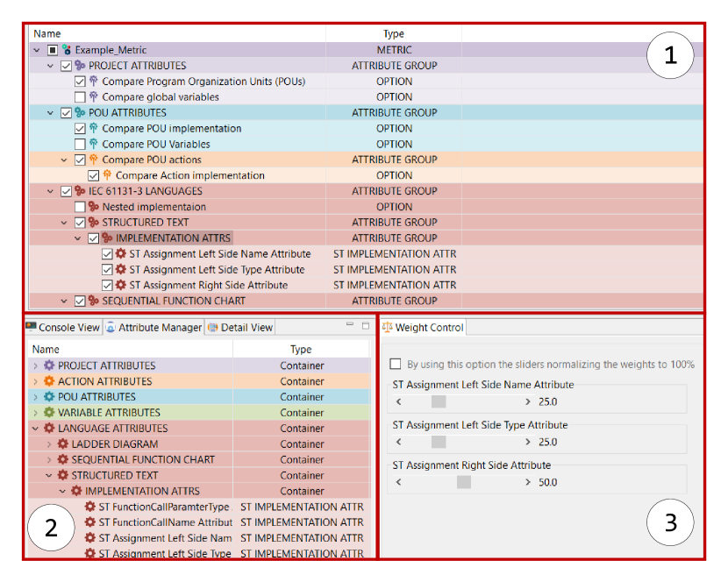This screenshot has height=582, width=728.
Task: Collapse the Example_Metric tree root
Action: (x=37, y=50)
